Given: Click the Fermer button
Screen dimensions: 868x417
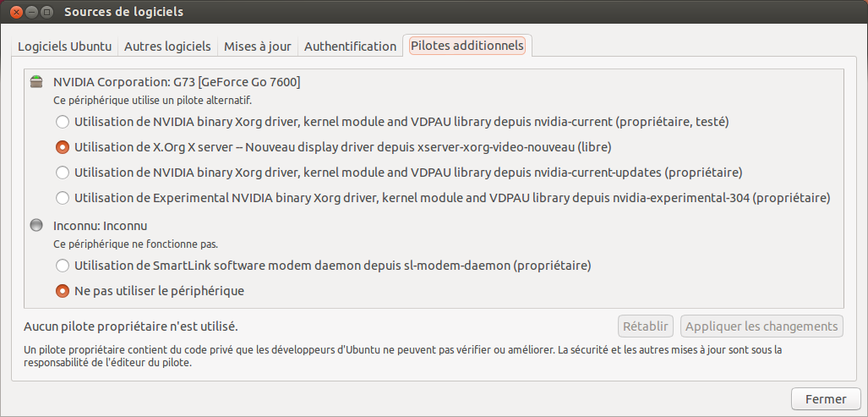Looking at the screenshot, I should pyautogui.click(x=825, y=399).
